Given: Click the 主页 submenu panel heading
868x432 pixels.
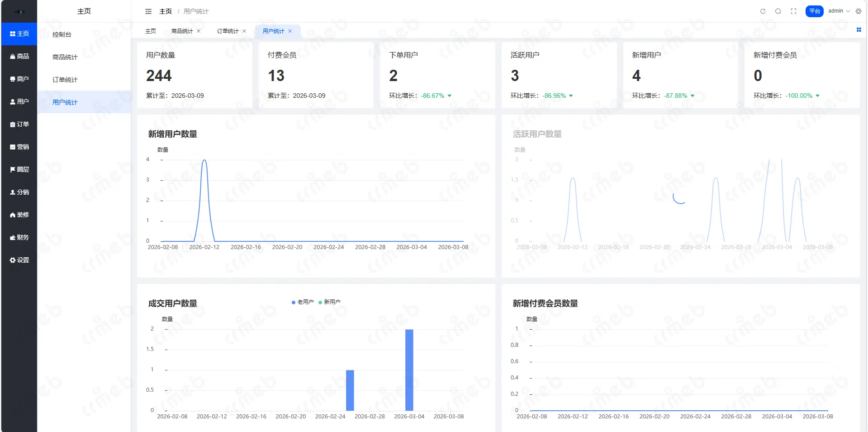Looking at the screenshot, I should (x=84, y=11).
